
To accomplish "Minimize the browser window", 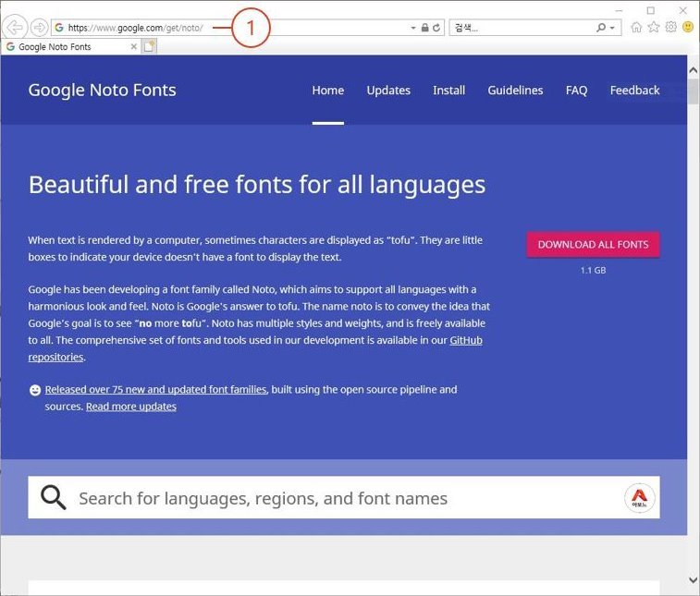I will click(619, 10).
